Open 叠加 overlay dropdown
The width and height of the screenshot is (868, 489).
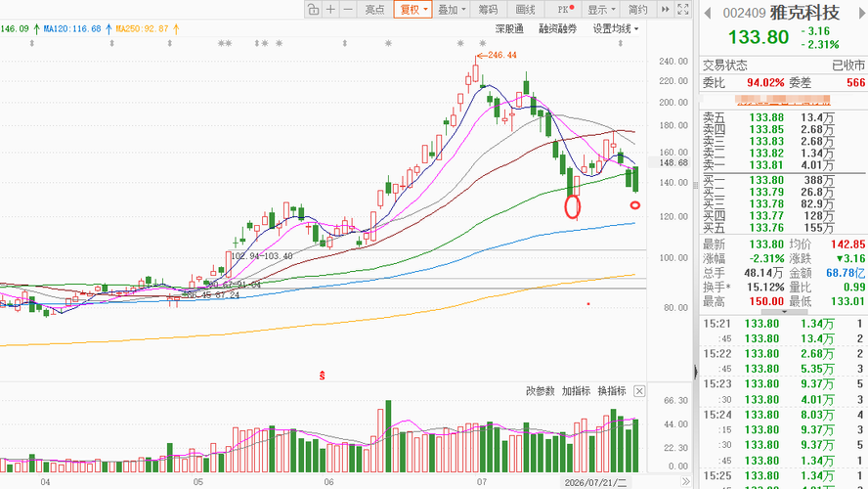coord(452,9)
